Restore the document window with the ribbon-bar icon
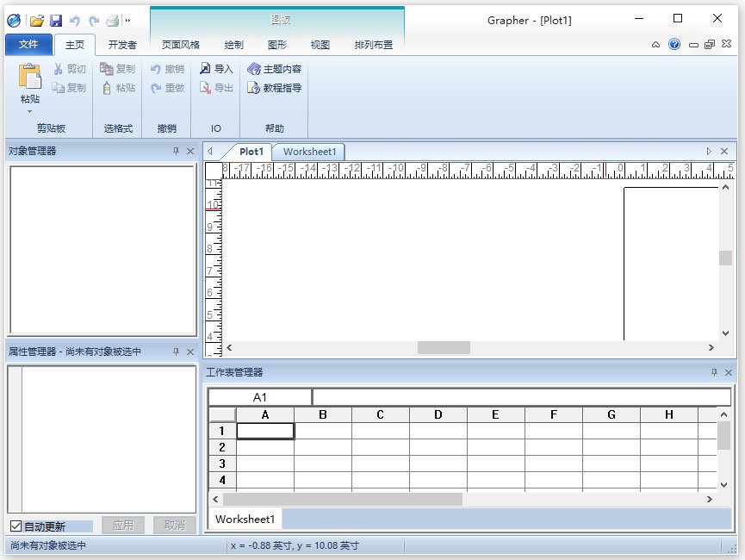Viewport: 745px width, 560px height. click(x=710, y=45)
